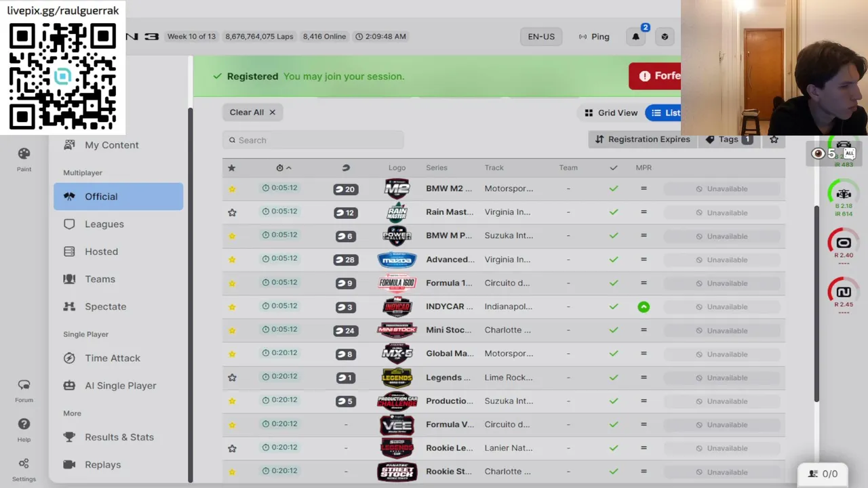Toggle favorite star for Legends series
This screenshot has width=868, height=488.
pos(232,378)
